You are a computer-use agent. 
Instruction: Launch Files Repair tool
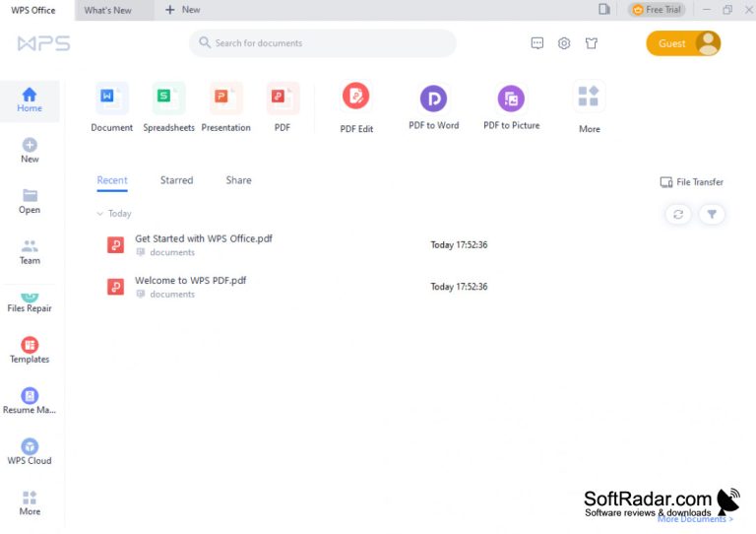30,303
